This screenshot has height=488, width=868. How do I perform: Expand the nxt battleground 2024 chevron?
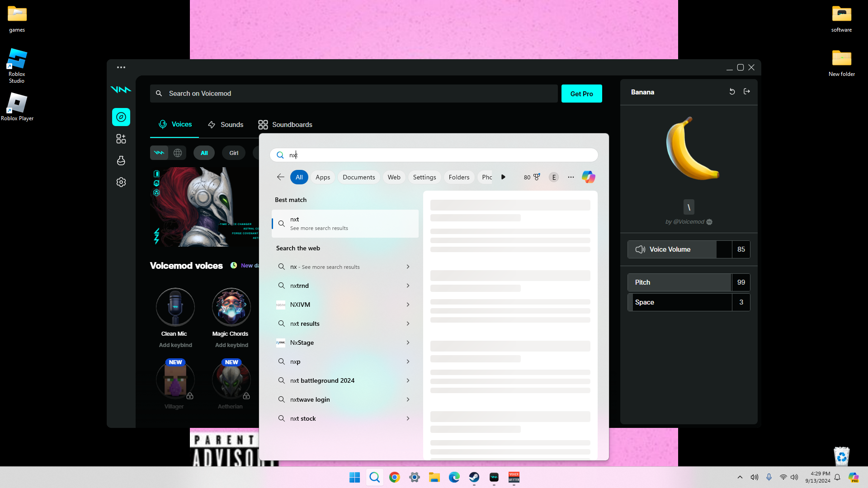408,380
